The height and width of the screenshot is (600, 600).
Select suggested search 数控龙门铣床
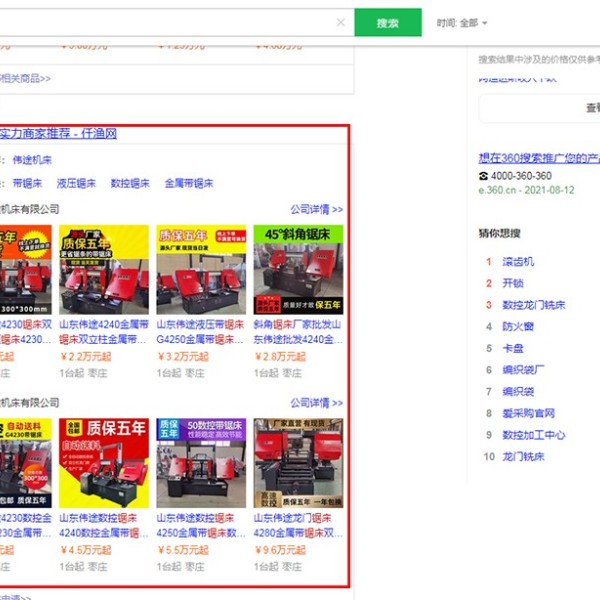(534, 305)
